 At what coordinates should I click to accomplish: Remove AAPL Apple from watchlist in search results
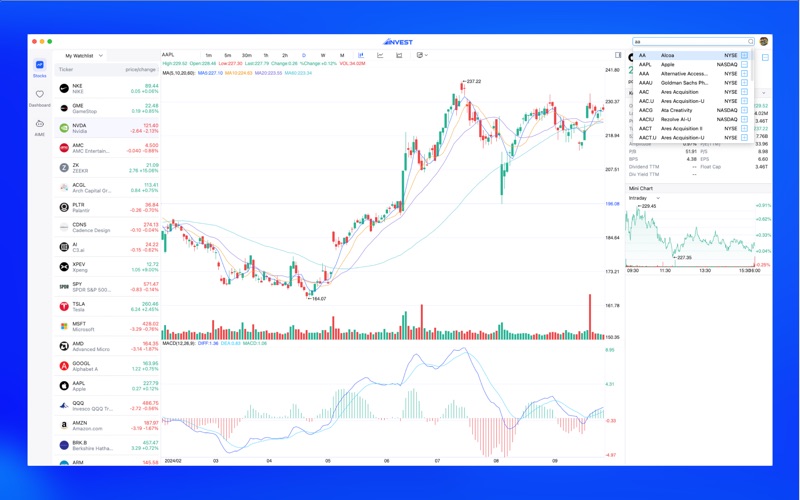tap(744, 65)
